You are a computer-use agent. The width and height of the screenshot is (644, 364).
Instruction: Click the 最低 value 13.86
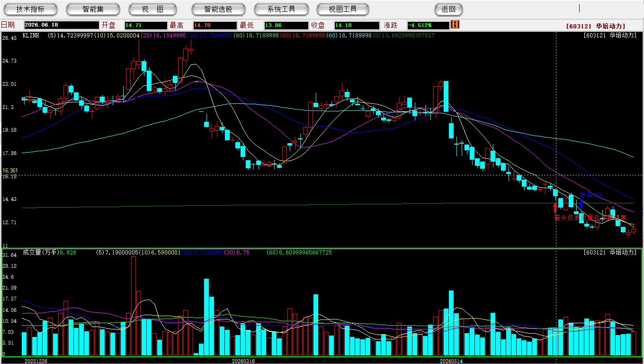(286, 25)
